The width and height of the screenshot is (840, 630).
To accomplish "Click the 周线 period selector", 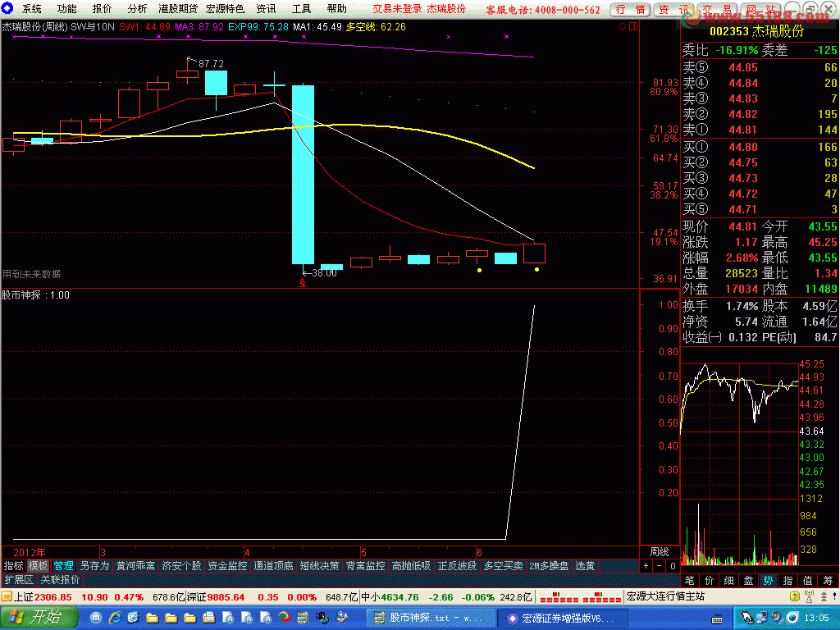I will click(659, 552).
